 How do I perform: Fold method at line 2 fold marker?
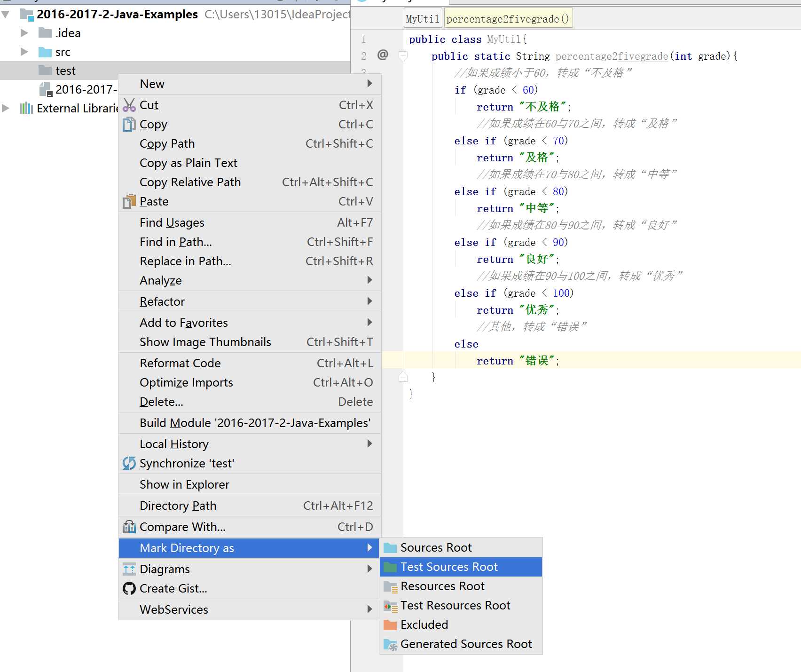[x=403, y=56]
